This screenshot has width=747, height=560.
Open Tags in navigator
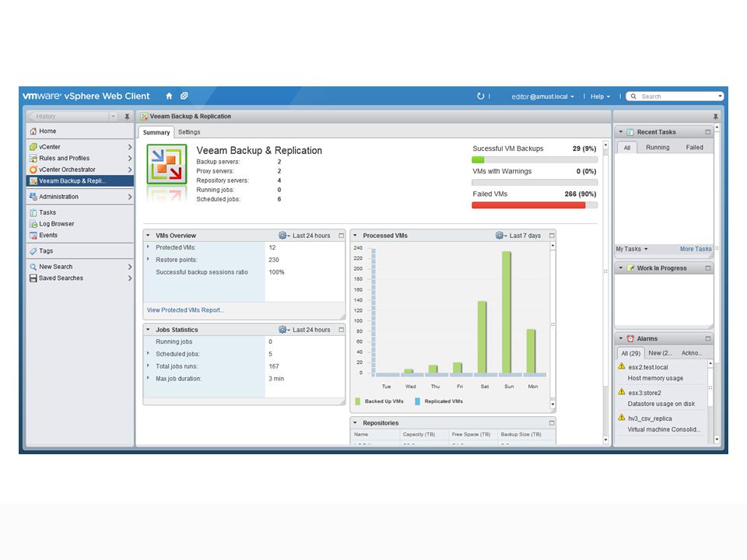tap(79, 251)
